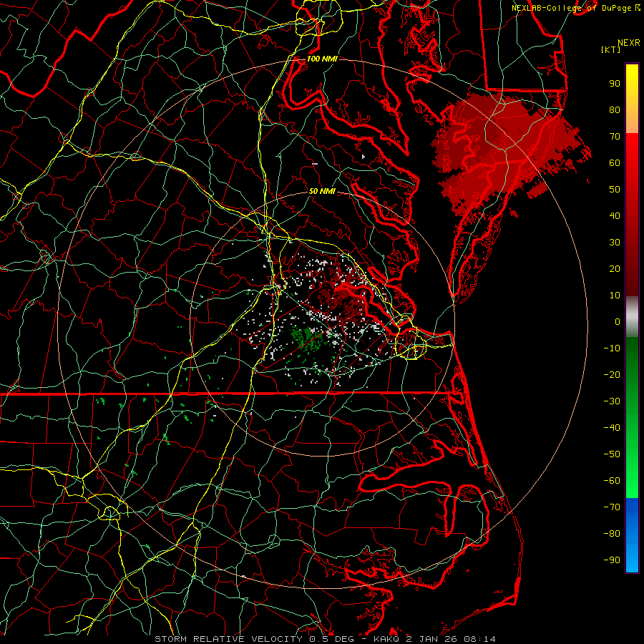Screen dimensions: 644x644
Task: Pick the gray zero-velocity segment of color bar
Action: pos(632,317)
